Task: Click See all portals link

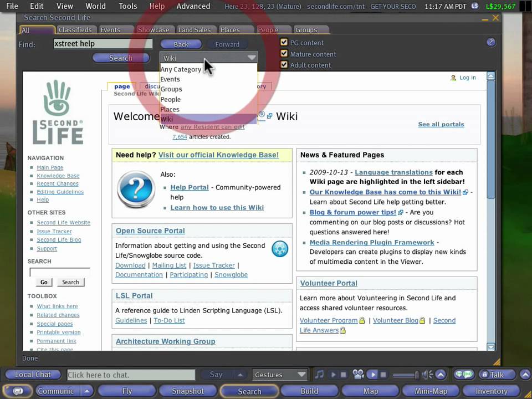Action: click(x=441, y=124)
